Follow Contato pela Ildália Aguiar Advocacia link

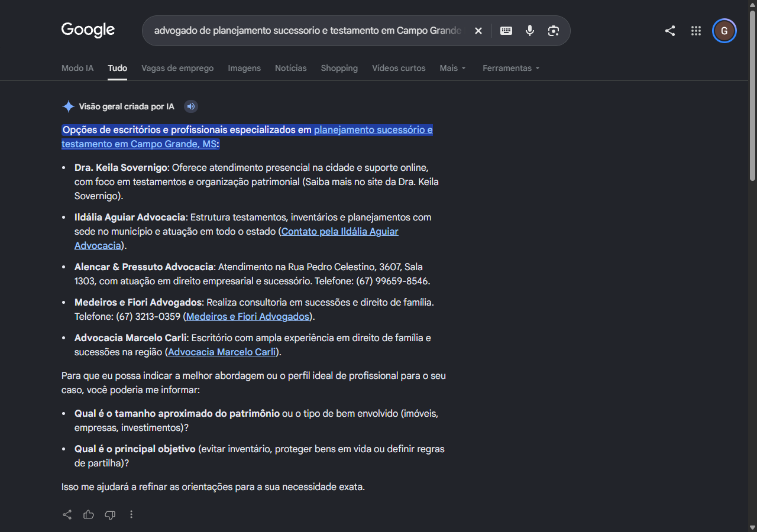coord(237,238)
